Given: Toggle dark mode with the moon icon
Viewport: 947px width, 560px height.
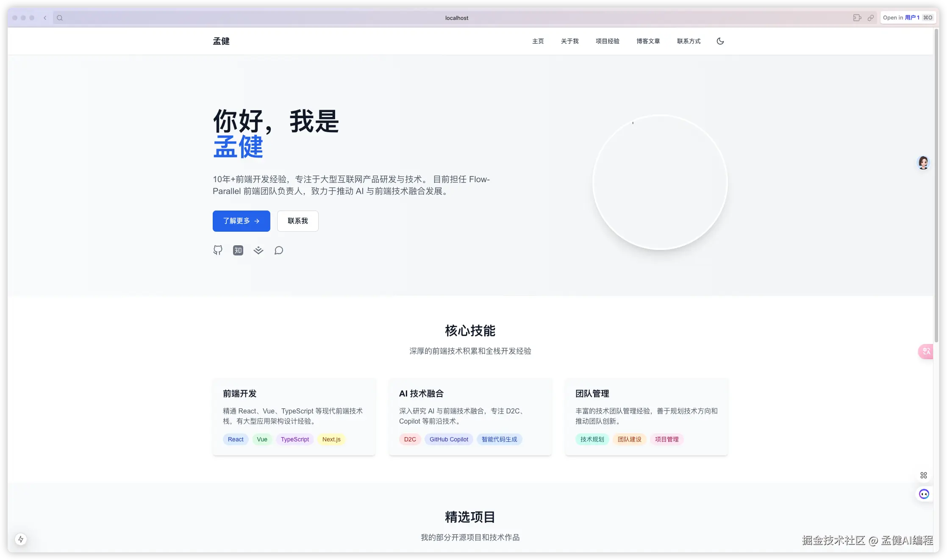Looking at the screenshot, I should pos(720,41).
